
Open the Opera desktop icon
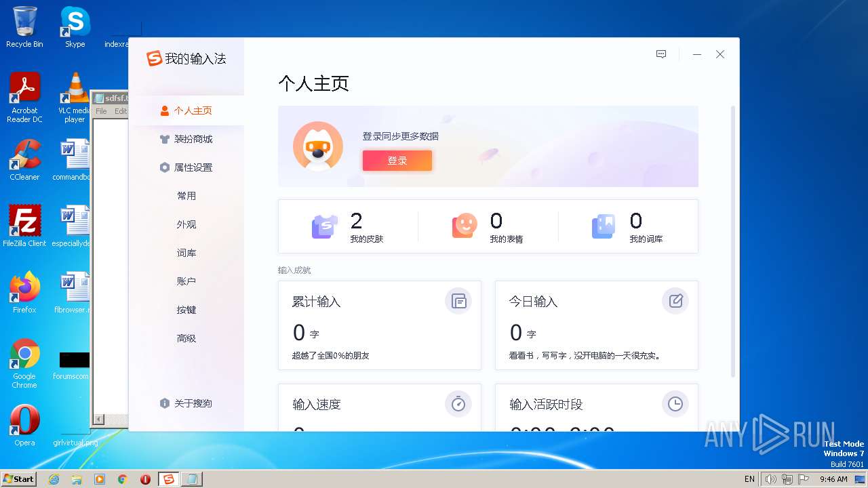tap(24, 425)
